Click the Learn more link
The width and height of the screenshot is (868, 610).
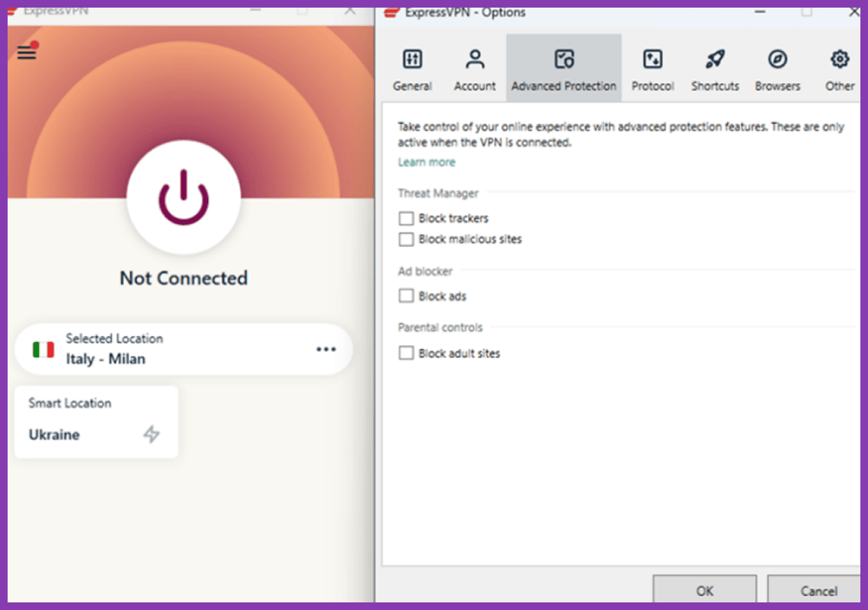[x=426, y=162]
